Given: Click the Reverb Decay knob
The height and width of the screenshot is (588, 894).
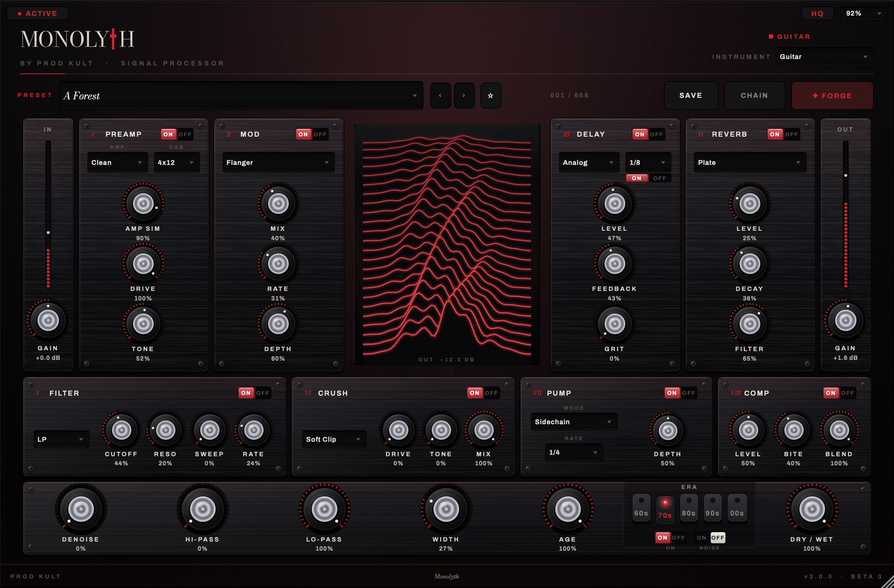Looking at the screenshot, I should (750, 264).
